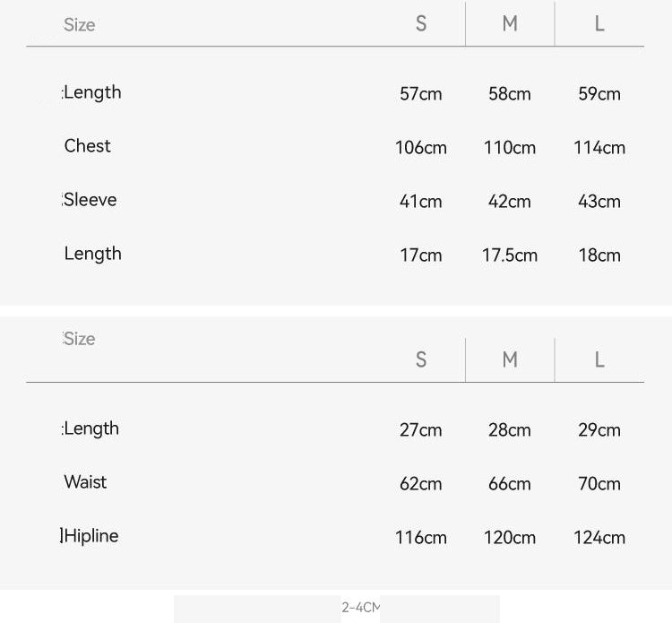Image resolution: width=672 pixels, height=623 pixels.
Task: Click the M header in bottom table
Action: (x=510, y=359)
